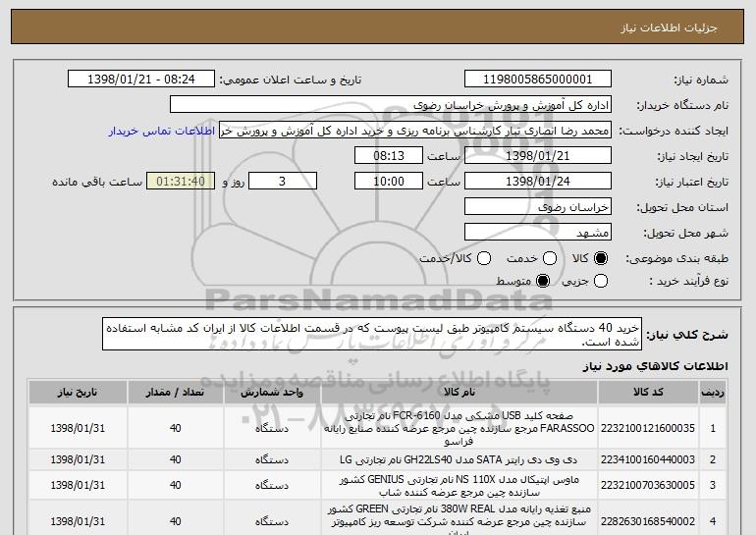Click the remaining-time countdown box 01:31:40
The image size is (756, 535).
pos(179,182)
